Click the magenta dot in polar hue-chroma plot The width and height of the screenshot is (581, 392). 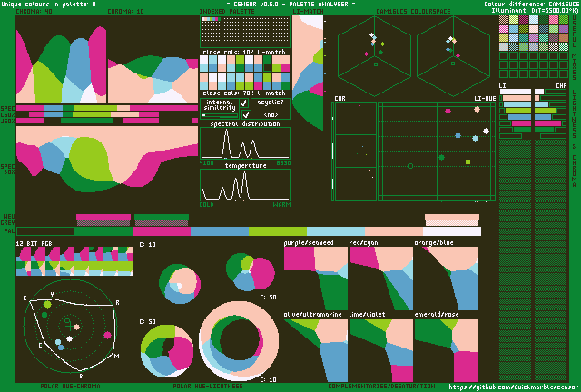point(107,336)
